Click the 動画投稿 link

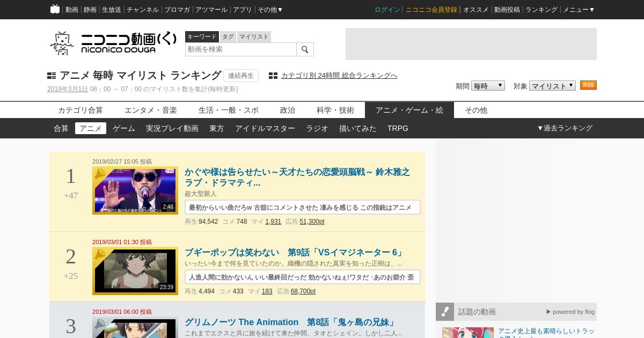(x=507, y=10)
